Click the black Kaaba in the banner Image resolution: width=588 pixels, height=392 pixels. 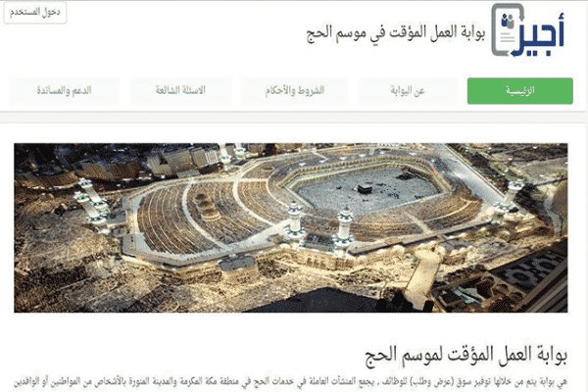pyautogui.click(x=365, y=189)
